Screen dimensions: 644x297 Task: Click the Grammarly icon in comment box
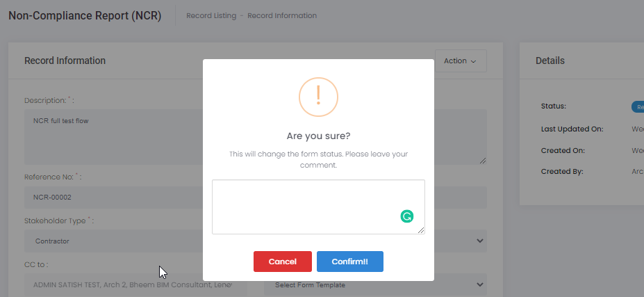(407, 216)
